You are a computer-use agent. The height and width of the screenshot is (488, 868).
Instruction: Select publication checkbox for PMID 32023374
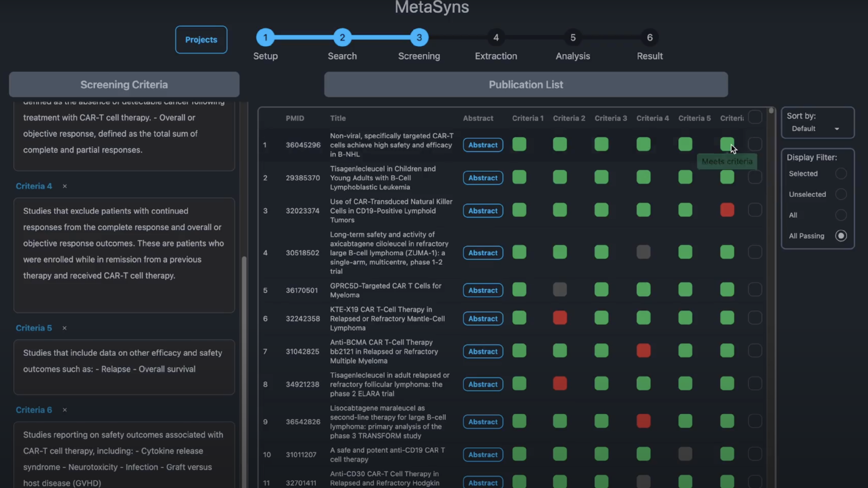click(x=755, y=210)
